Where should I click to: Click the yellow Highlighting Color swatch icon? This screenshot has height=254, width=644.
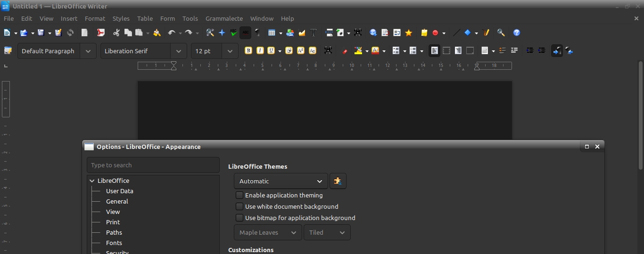358,51
